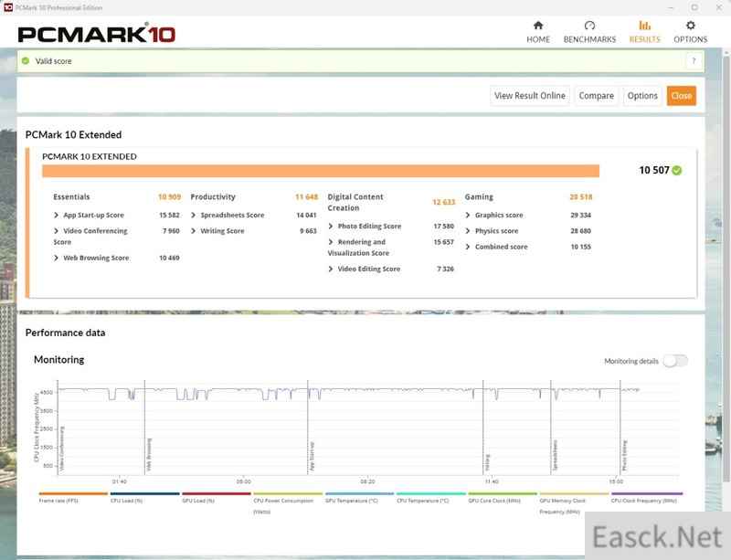Viewport: 731px width, 560px height.
Task: Select the CPU Temperature legend swatch
Action: click(431, 493)
